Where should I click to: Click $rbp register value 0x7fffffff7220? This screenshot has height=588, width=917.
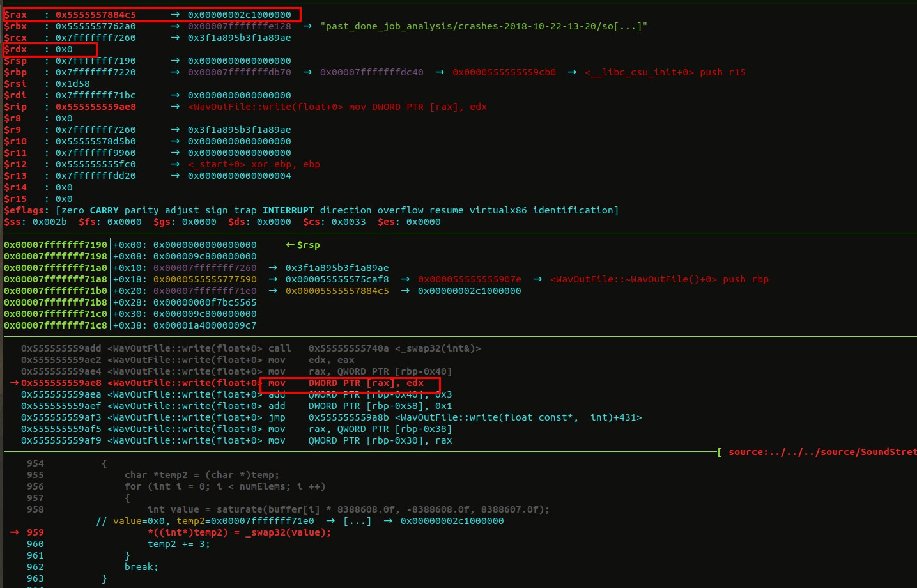click(96, 72)
